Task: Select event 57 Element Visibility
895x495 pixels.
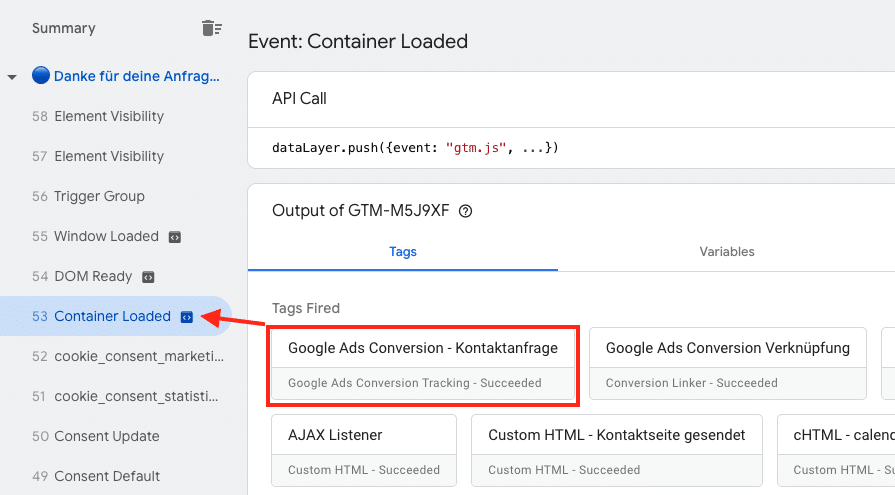Action: [109, 156]
